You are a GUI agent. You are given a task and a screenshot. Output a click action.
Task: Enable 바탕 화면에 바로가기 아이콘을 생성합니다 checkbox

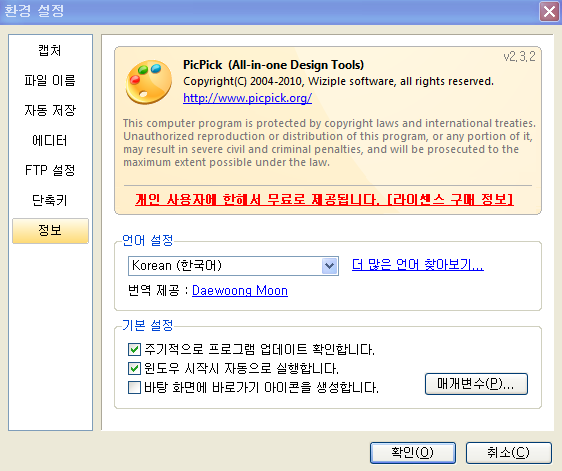tap(134, 387)
